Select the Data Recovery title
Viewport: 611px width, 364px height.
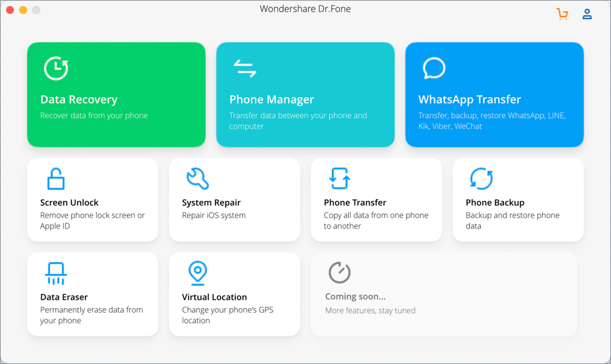pos(79,100)
